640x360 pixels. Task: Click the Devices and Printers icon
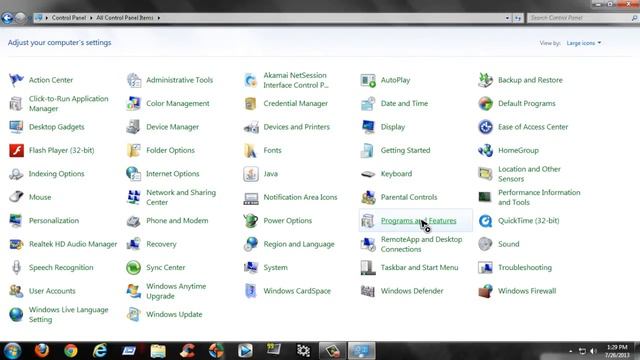coord(251,127)
